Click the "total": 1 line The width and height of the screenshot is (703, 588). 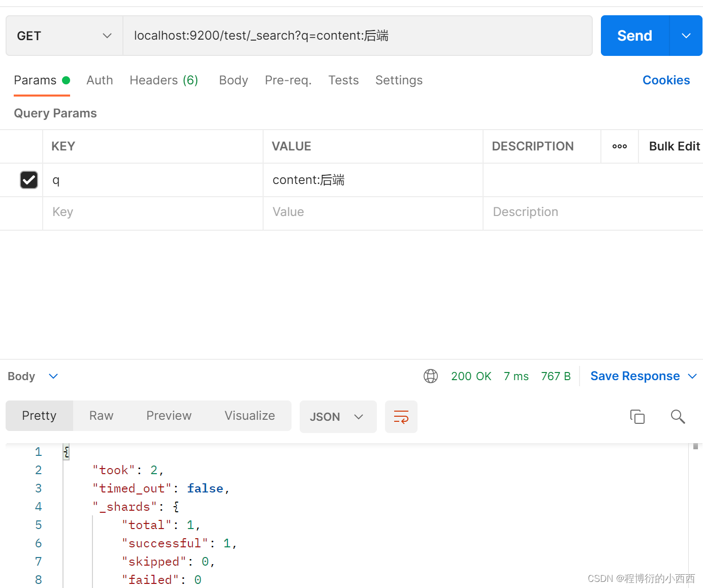[x=161, y=525]
